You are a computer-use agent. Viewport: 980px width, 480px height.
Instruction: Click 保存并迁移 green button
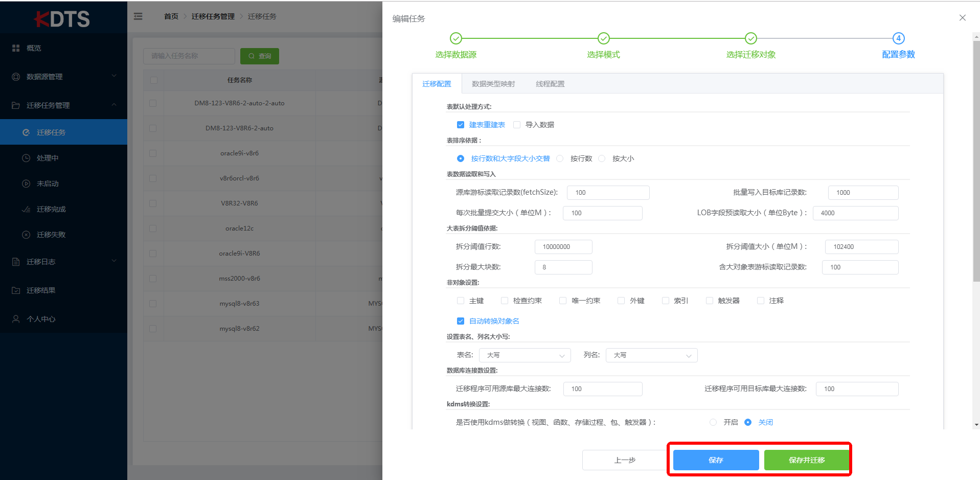click(807, 460)
